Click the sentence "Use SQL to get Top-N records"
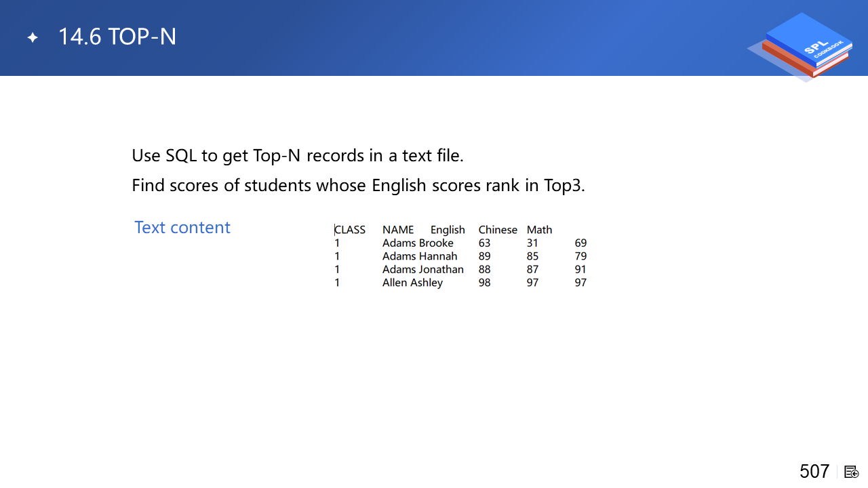 pyautogui.click(x=297, y=155)
